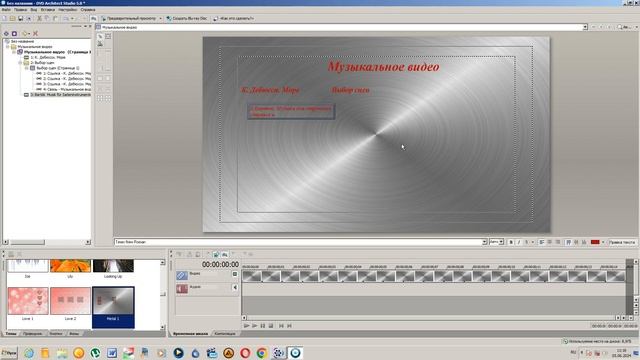This screenshot has height=360, width=640.
Task: Align text center
Action: click(550, 242)
